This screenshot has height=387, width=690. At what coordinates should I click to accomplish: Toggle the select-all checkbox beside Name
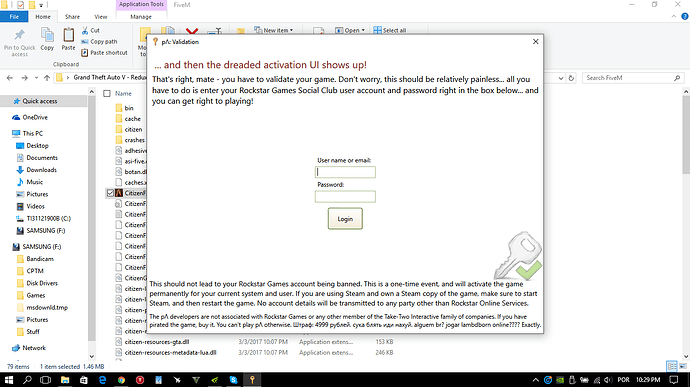[106, 93]
